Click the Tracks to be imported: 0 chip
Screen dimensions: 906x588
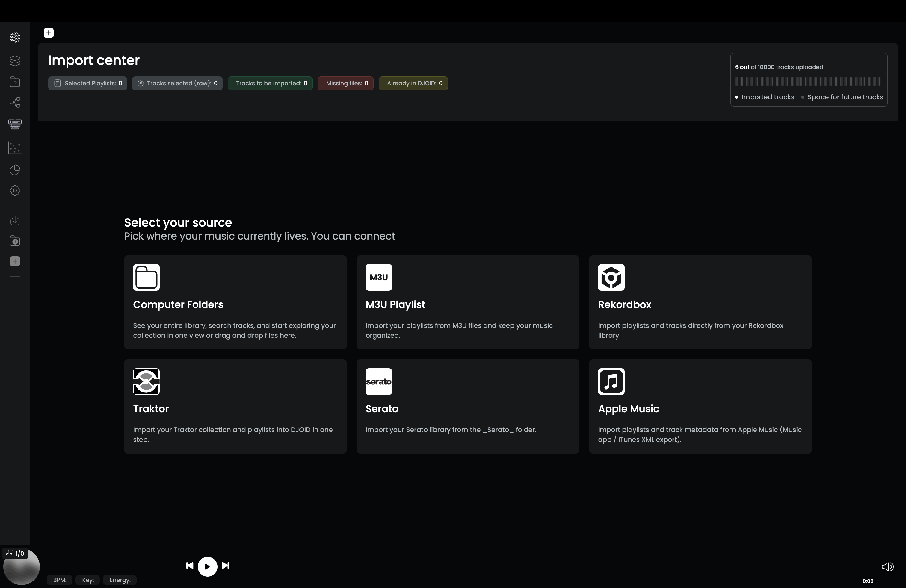click(x=270, y=83)
